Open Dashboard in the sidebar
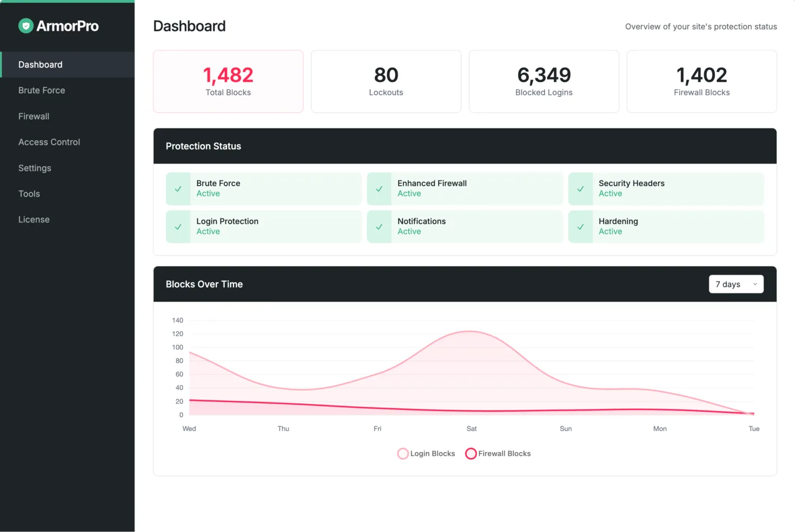795x532 pixels. (68, 65)
